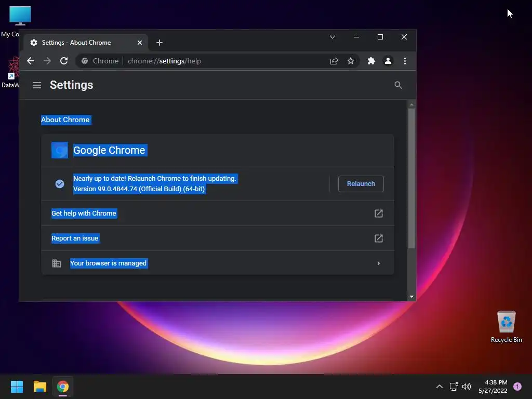
Task: Reload the settings page
Action: click(64, 61)
